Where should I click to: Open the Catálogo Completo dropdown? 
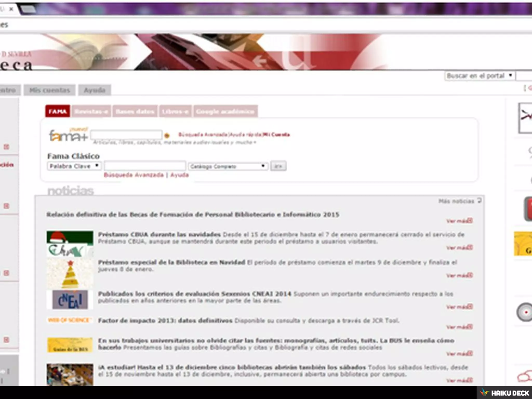(228, 166)
